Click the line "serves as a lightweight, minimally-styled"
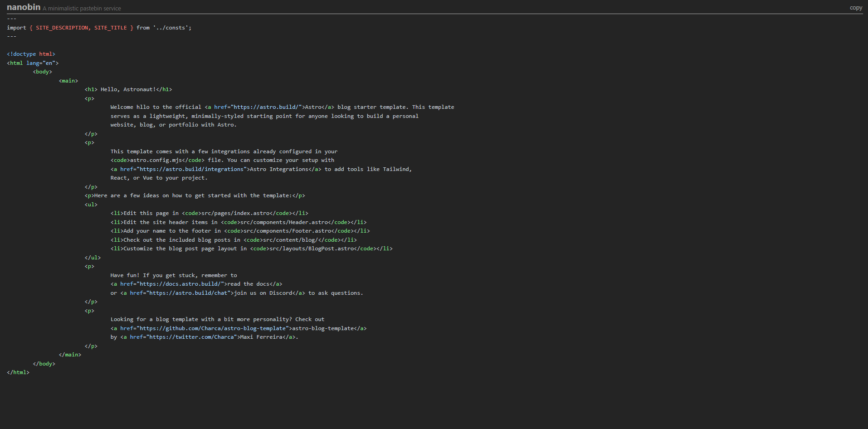 tap(264, 116)
